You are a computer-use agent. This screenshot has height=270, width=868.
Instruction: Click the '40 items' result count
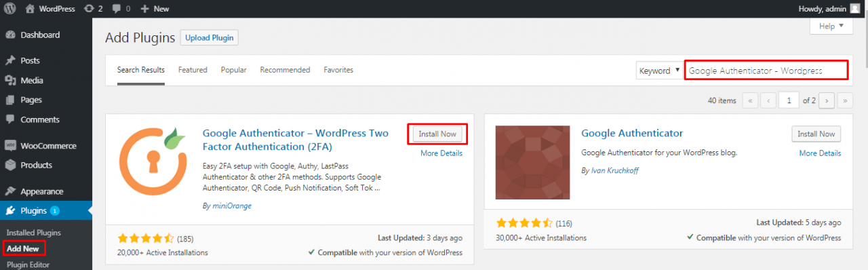coord(722,100)
